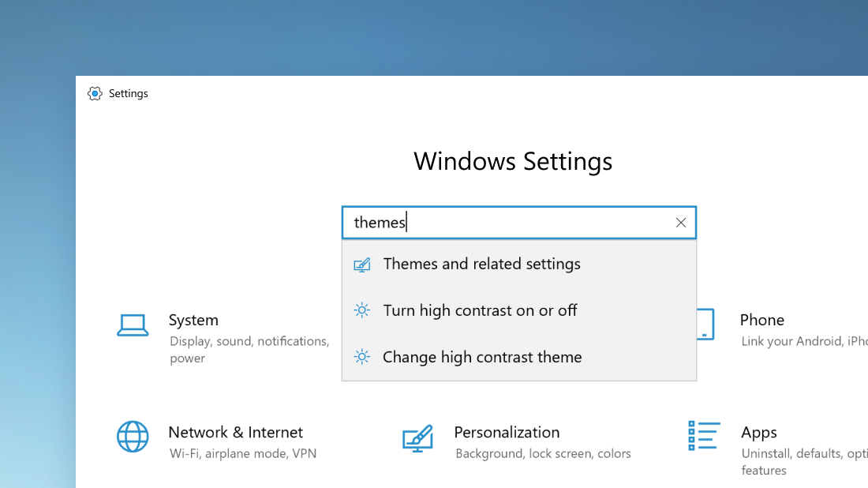Click 'Wi-Fi, airplane mode, VPN' description
Image resolution: width=868 pixels, height=488 pixels.
click(x=243, y=454)
